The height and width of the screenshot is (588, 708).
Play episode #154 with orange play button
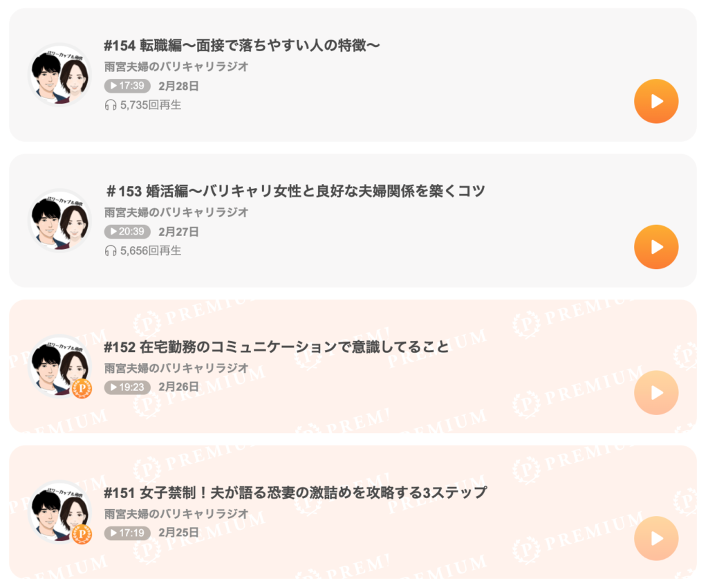click(x=656, y=101)
